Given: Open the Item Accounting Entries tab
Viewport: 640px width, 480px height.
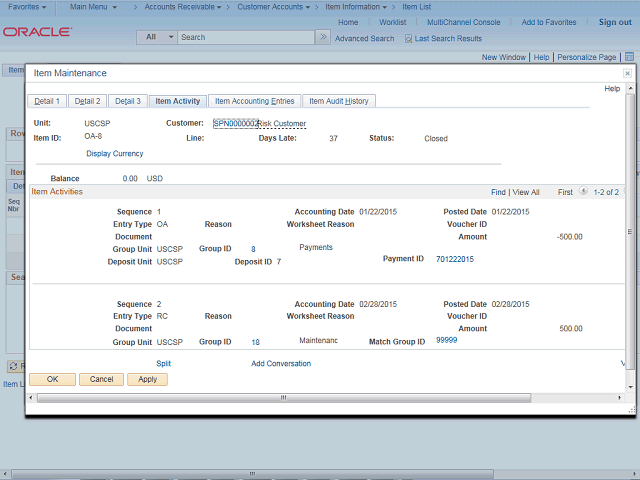Looking at the screenshot, I should 254,101.
